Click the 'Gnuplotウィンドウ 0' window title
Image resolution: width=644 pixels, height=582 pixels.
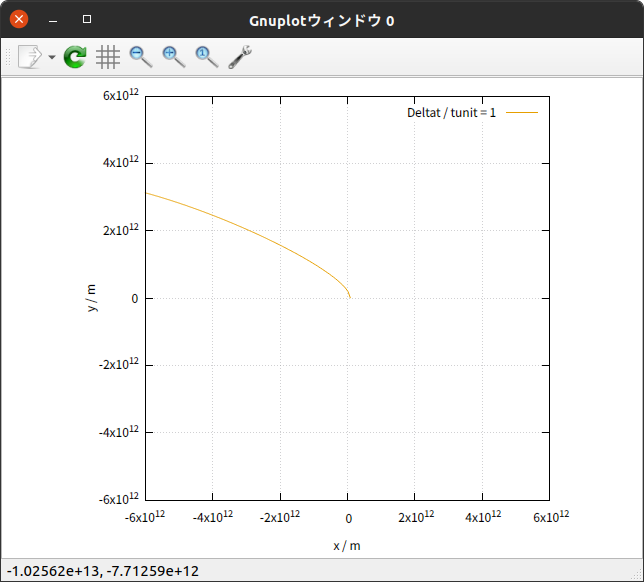click(322, 21)
